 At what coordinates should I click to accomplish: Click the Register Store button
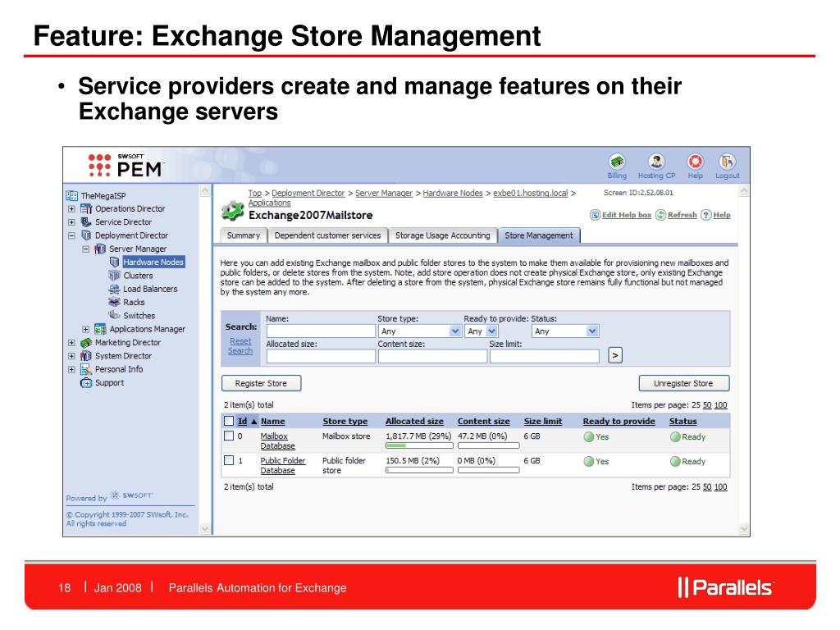pos(261,383)
